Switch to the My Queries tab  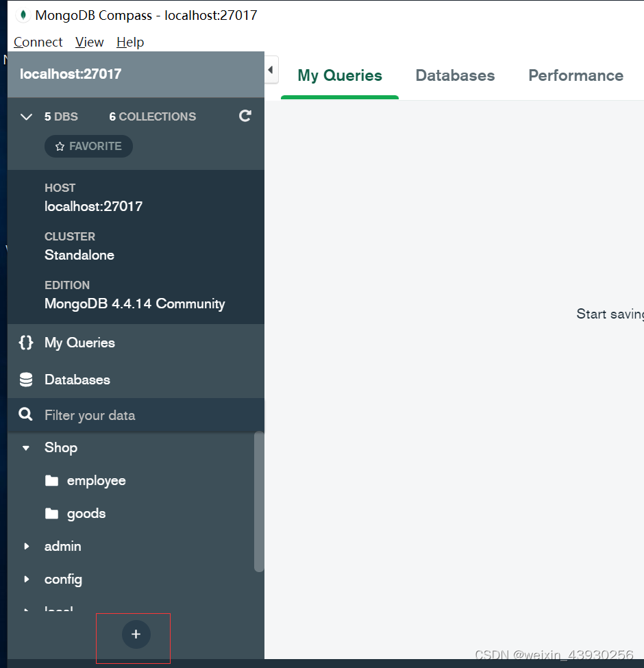click(339, 75)
